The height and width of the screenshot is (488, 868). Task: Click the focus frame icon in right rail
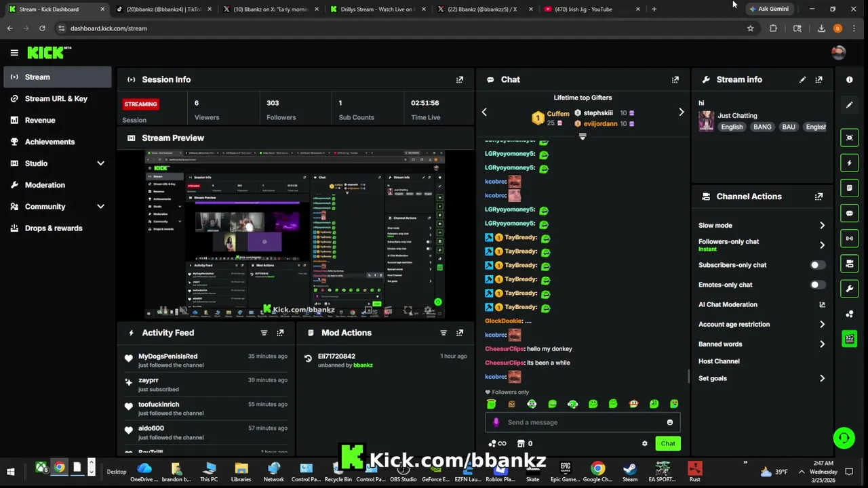pyautogui.click(x=850, y=138)
